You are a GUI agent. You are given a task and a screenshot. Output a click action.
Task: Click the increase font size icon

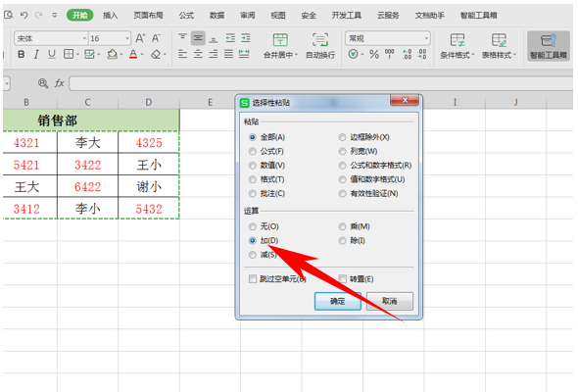click(x=140, y=38)
